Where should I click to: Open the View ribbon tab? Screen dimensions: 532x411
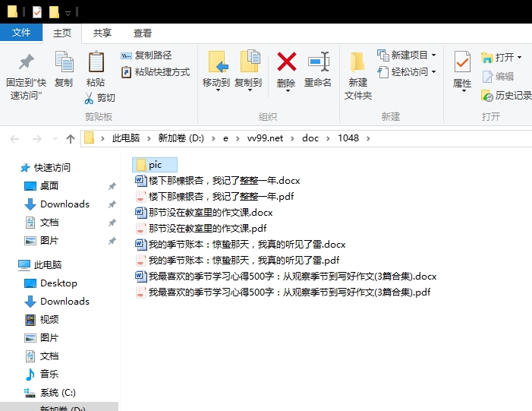pos(142,33)
